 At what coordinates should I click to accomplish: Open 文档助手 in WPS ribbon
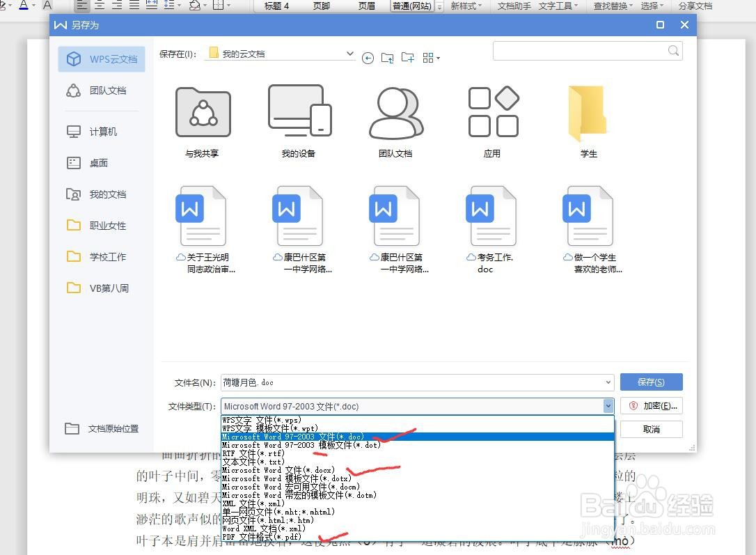514,6
